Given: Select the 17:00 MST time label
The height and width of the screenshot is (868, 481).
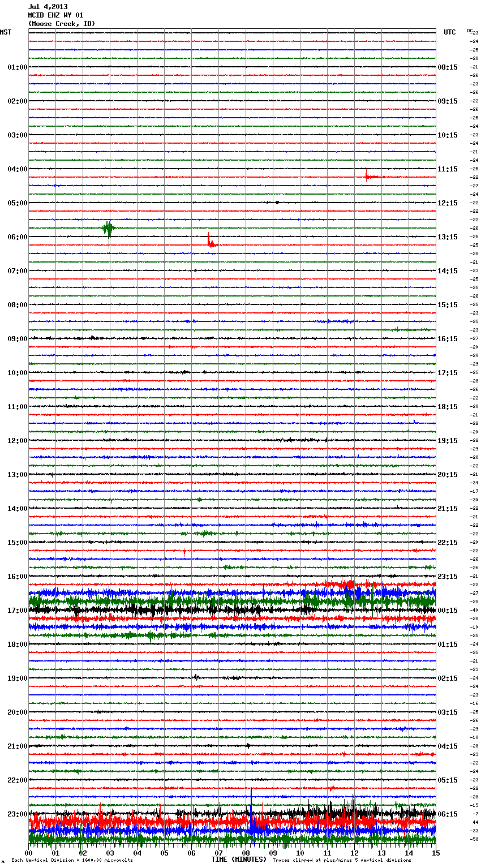Looking at the screenshot, I should (x=18, y=610).
